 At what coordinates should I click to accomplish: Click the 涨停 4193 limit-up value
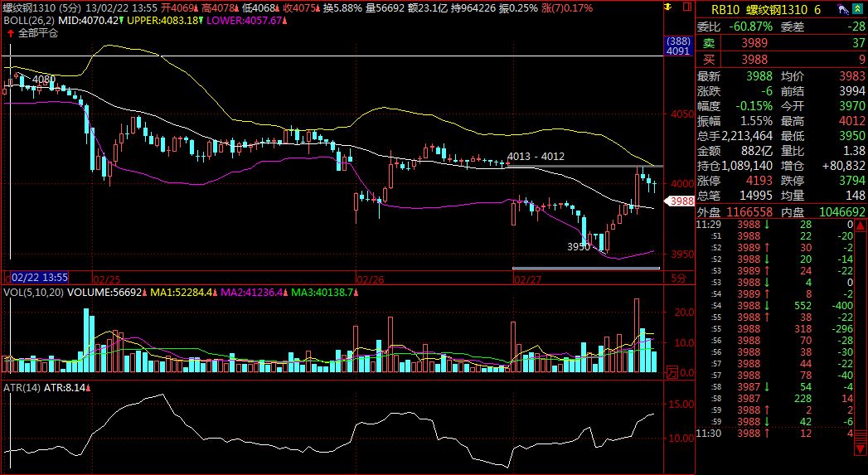[759, 181]
